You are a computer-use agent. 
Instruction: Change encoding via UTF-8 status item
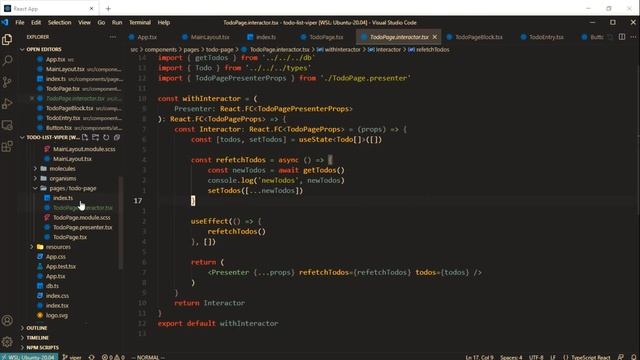[x=536, y=357]
